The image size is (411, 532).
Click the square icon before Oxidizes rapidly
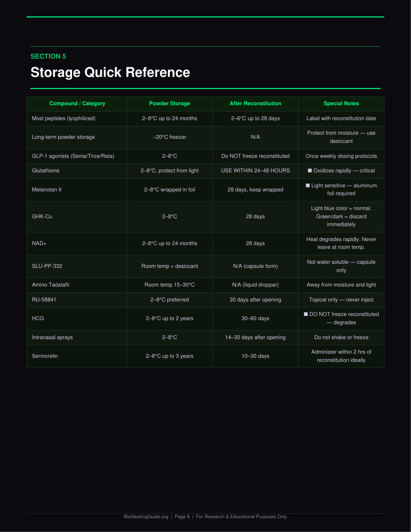[310, 170]
